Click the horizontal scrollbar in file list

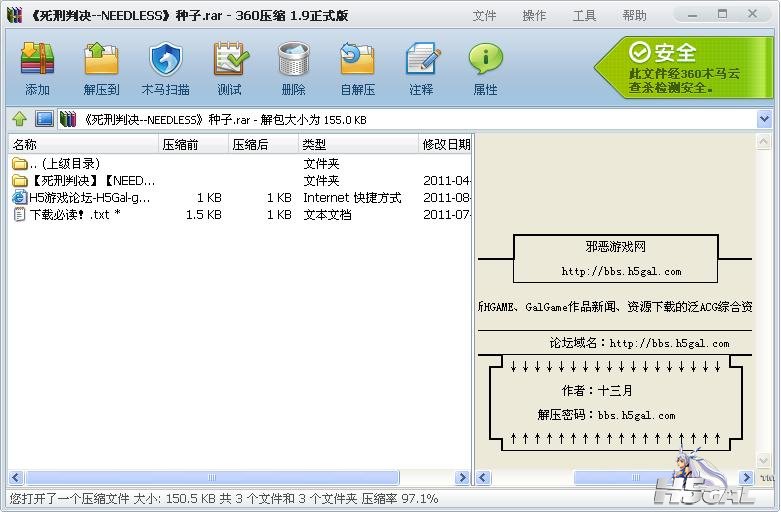click(x=210, y=478)
